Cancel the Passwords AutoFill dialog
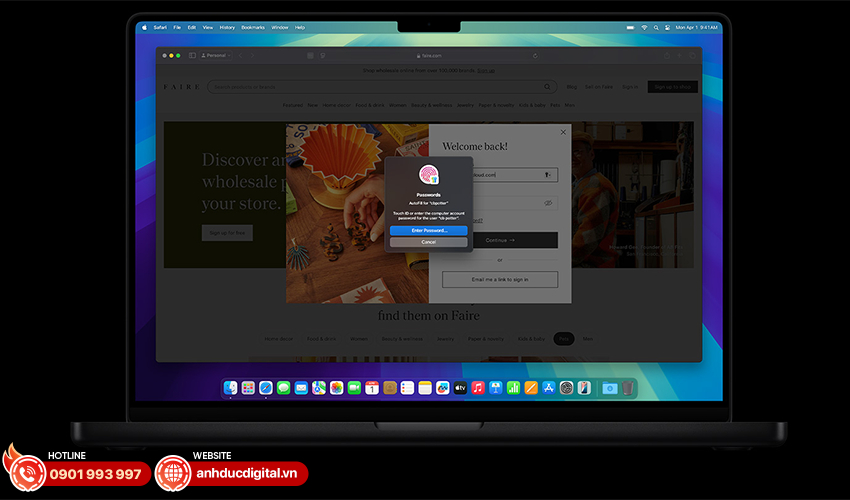Viewport: 850px width, 500px height. coord(428,242)
